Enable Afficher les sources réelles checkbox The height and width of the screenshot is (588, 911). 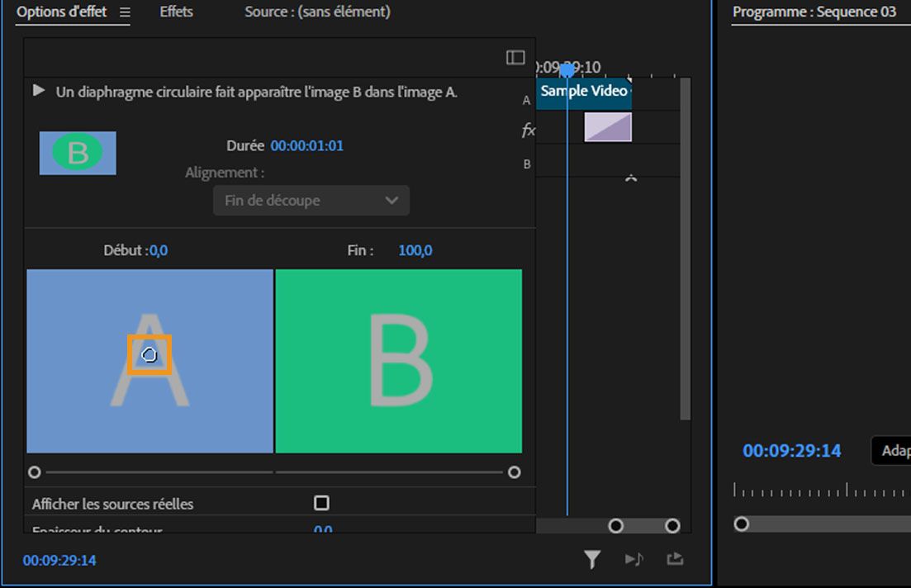(x=321, y=503)
